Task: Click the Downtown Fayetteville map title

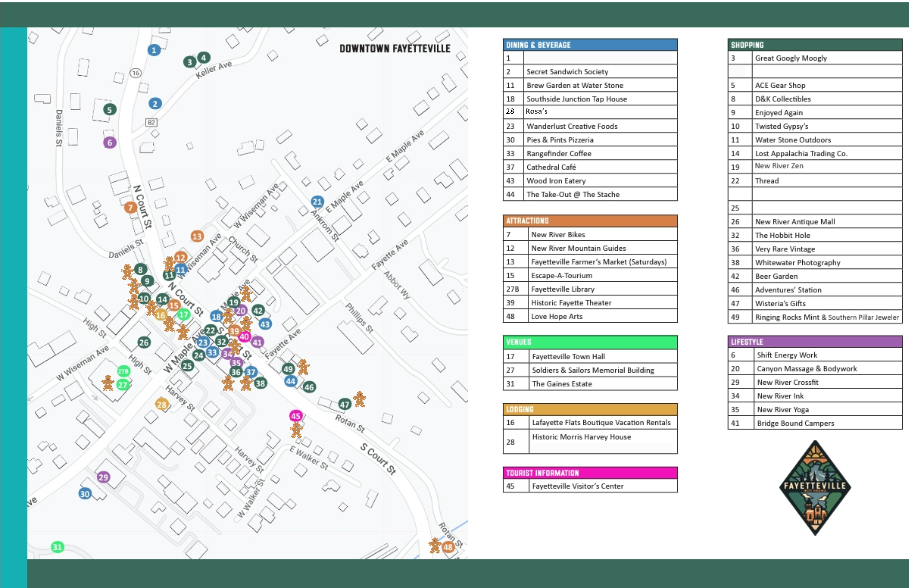Action: (395, 48)
